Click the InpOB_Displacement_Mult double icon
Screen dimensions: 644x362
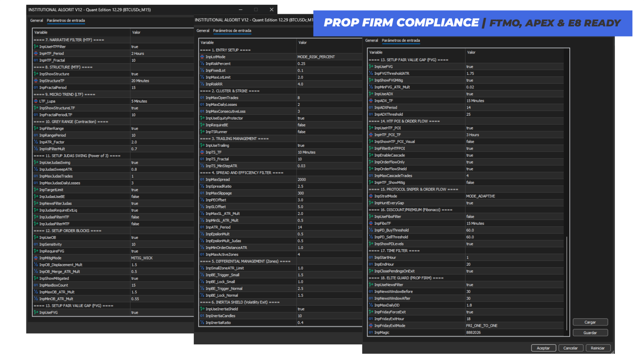36,265
